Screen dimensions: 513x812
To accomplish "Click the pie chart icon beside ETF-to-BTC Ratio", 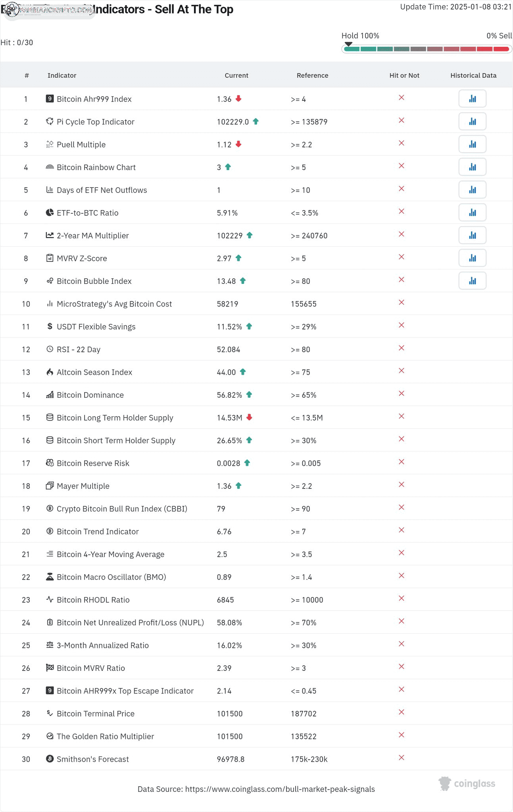I will pos(50,212).
